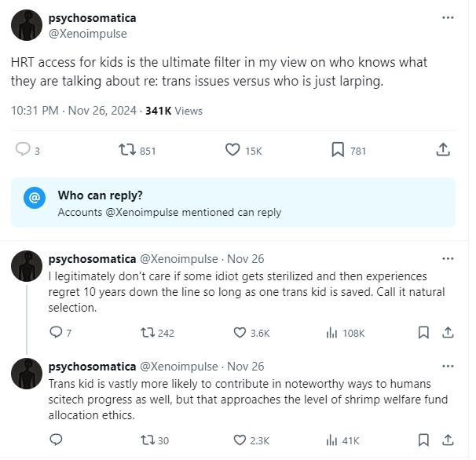Reply to the post with 7 replies
Viewport: 476px width, 460px height.
point(56,333)
